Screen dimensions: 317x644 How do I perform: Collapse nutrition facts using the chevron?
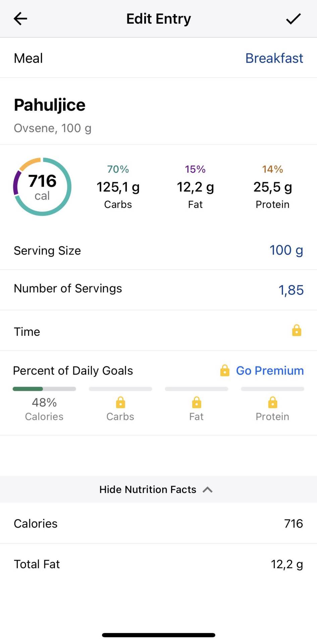(x=208, y=490)
